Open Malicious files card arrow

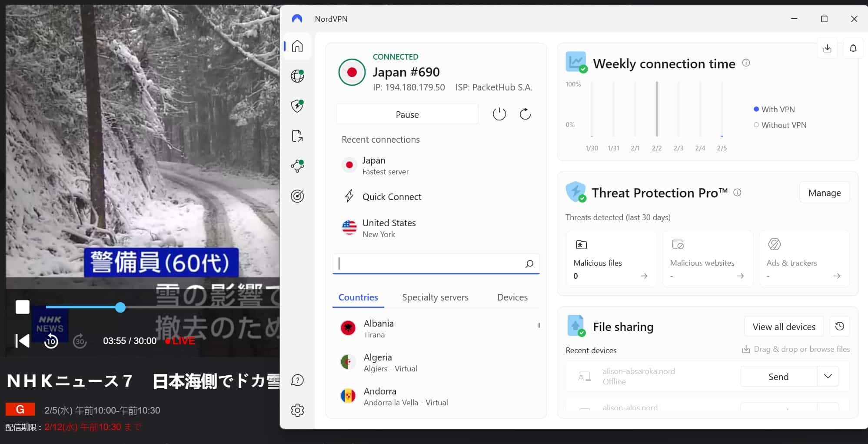pyautogui.click(x=644, y=276)
